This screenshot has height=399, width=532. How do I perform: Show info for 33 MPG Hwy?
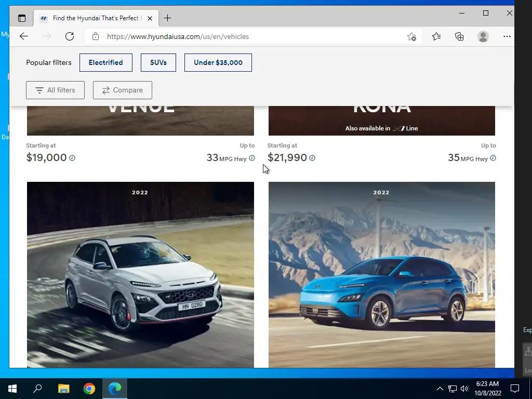click(x=252, y=158)
